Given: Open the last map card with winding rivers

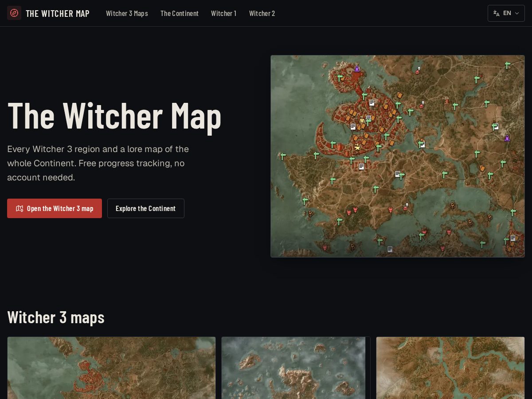Looking at the screenshot, I should (450, 368).
